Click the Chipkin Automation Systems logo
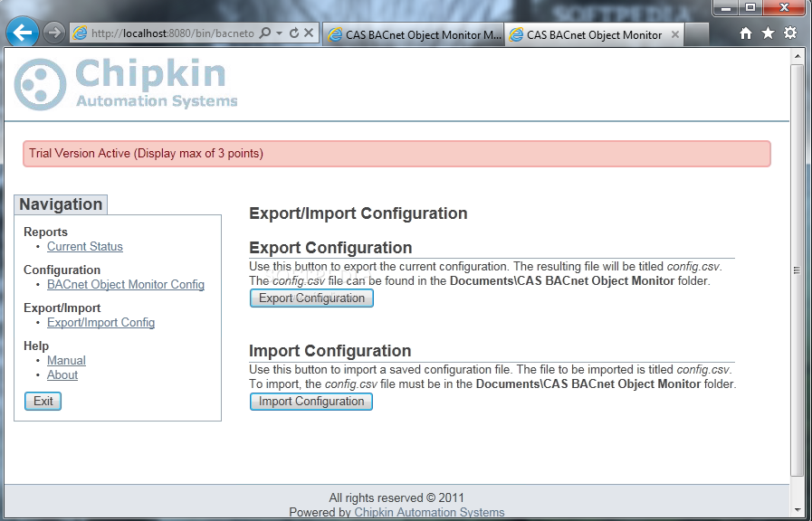Image resolution: width=812 pixels, height=521 pixels. click(x=126, y=84)
